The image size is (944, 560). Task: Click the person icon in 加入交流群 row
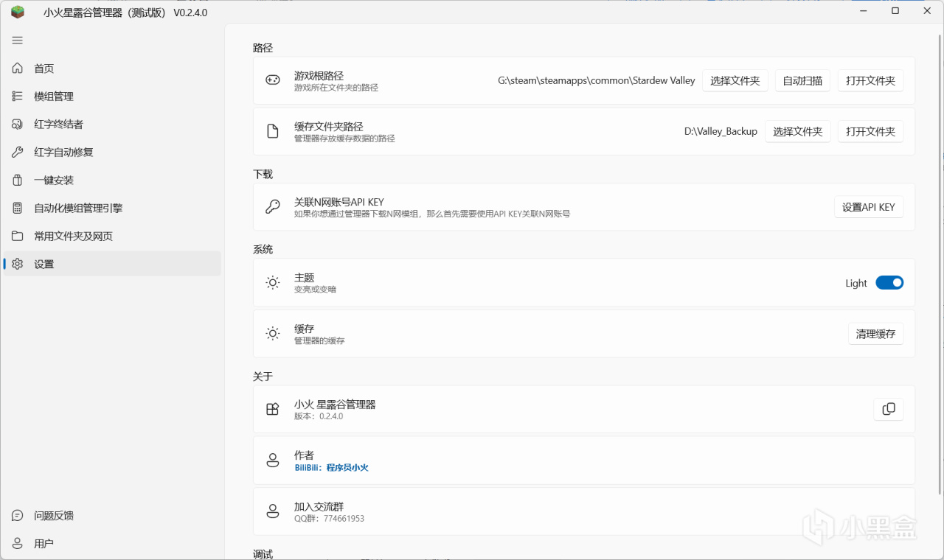[273, 511]
